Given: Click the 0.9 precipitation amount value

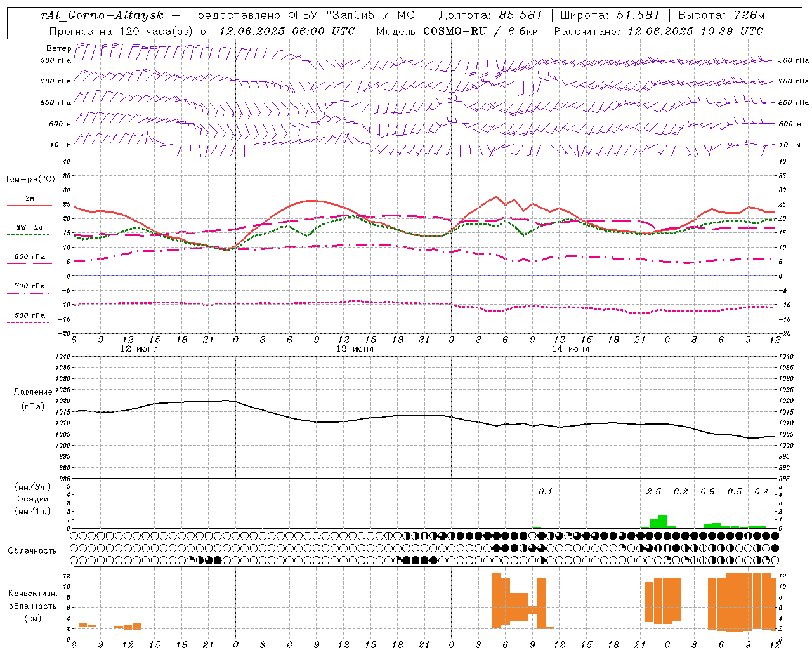Looking at the screenshot, I should pos(708,492).
